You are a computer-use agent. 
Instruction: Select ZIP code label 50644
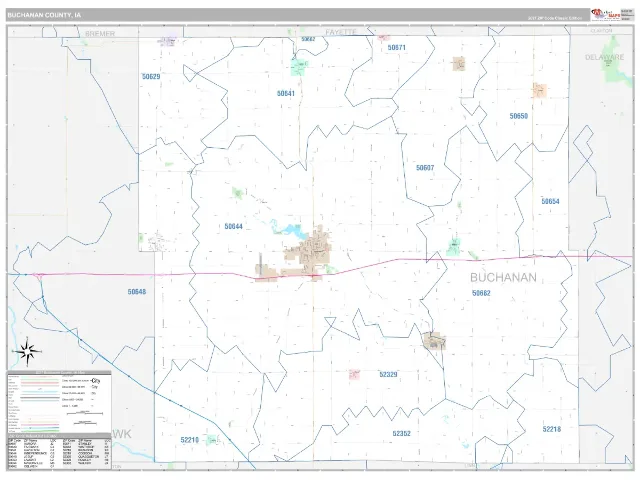tap(233, 226)
